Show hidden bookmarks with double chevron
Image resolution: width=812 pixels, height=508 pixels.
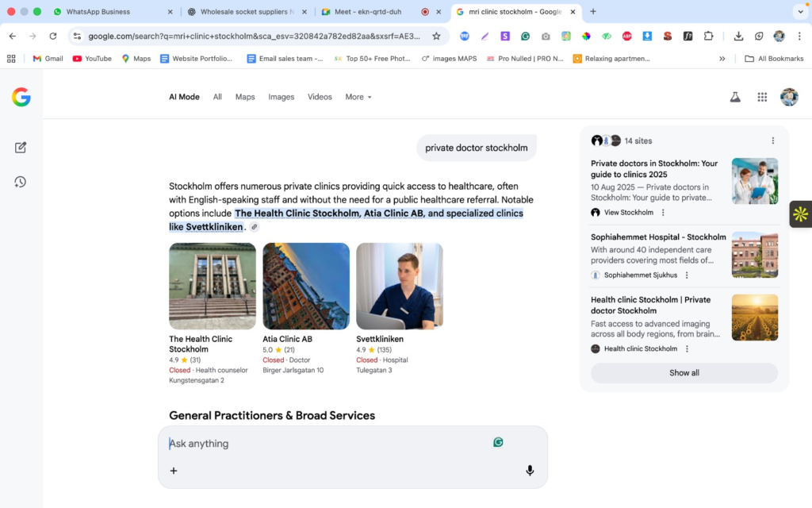click(722, 59)
